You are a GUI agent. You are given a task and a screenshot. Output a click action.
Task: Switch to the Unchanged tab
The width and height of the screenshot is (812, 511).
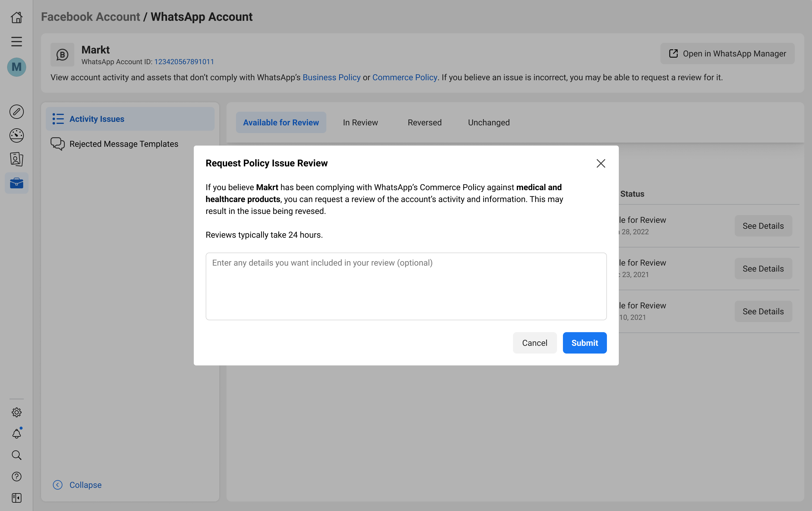coord(489,122)
